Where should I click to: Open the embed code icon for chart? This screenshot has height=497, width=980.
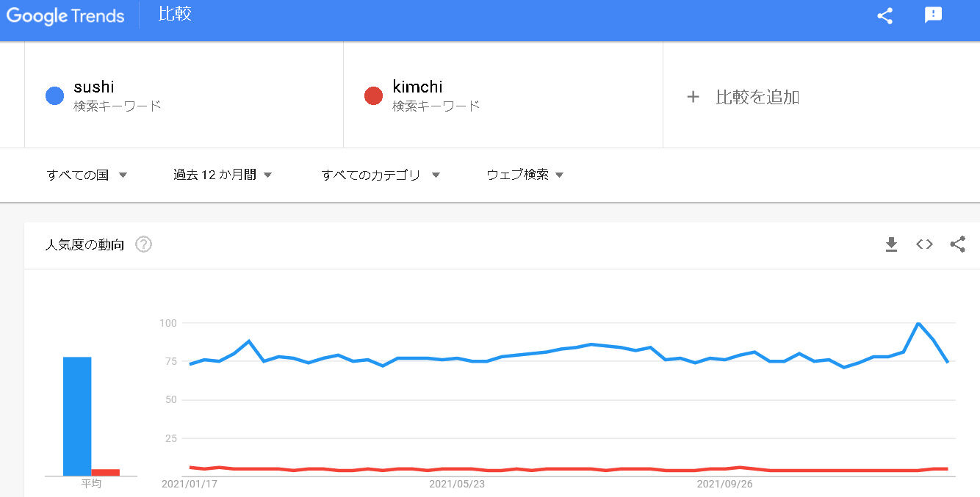click(x=924, y=244)
